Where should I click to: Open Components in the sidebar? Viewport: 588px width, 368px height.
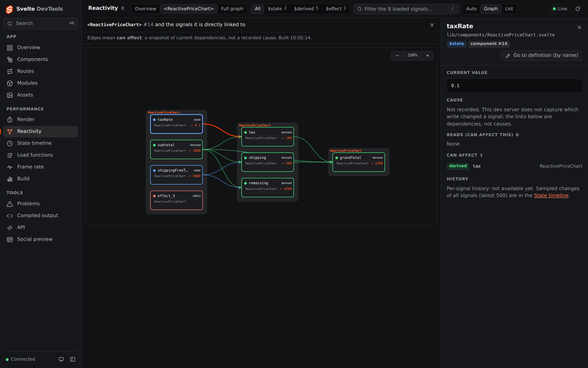pos(41,59)
